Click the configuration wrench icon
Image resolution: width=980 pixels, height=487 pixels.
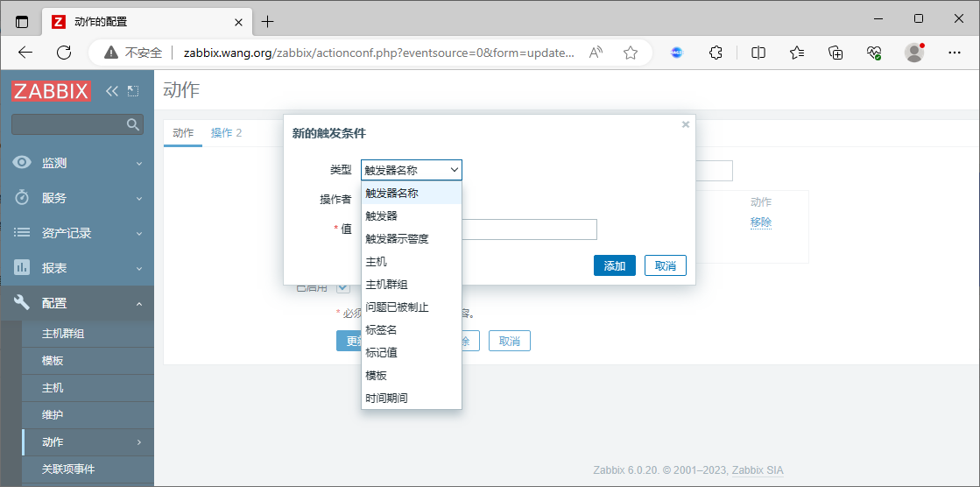coord(22,303)
